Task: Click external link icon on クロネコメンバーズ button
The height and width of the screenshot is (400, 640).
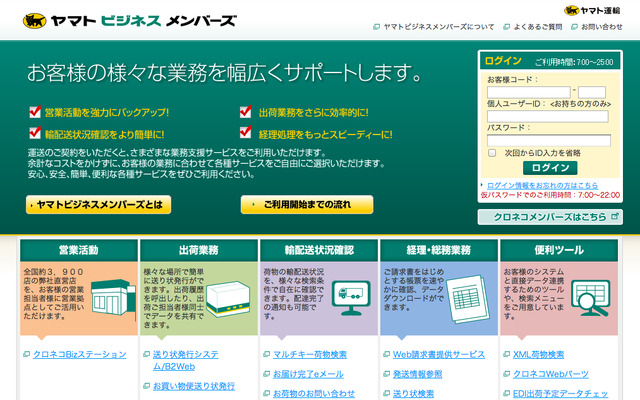Action: [614, 216]
